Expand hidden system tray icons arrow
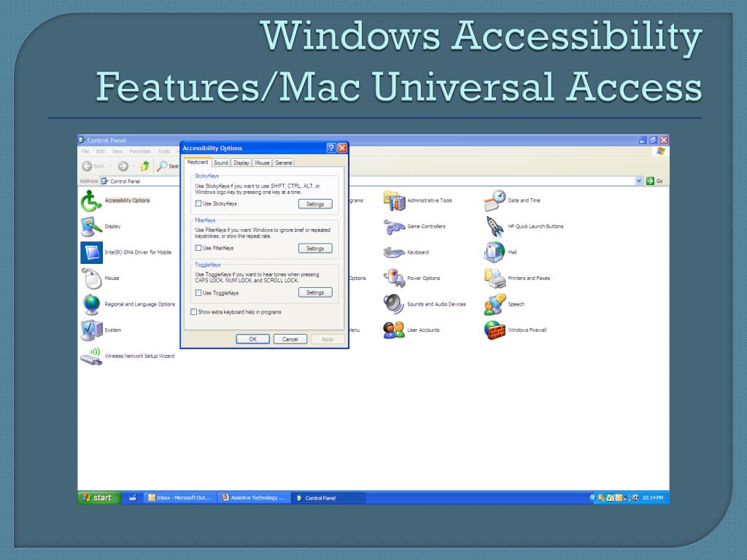Viewport: 747px width, 560px height. (x=592, y=497)
